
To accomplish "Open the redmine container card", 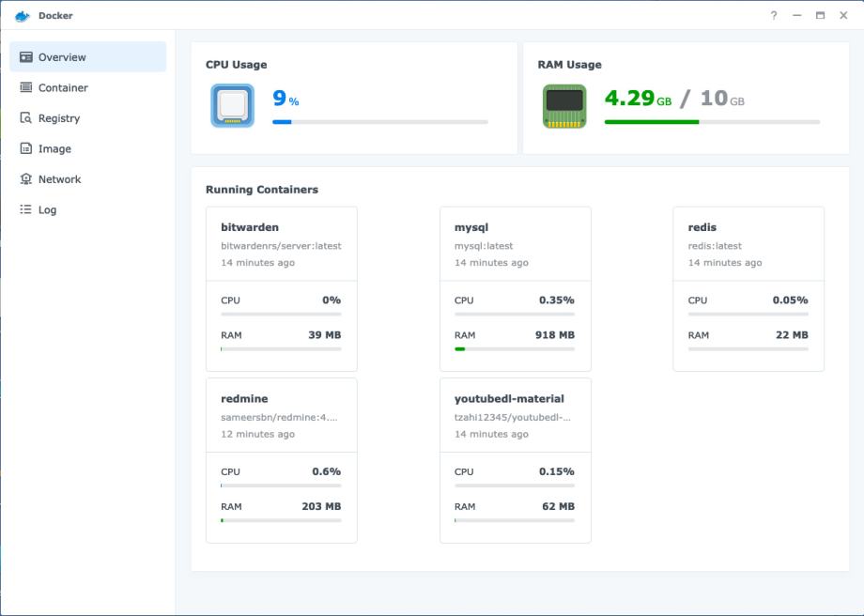I will (x=281, y=460).
